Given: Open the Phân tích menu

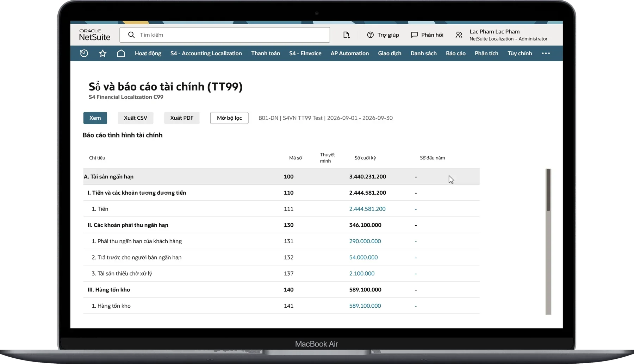Looking at the screenshot, I should [486, 53].
